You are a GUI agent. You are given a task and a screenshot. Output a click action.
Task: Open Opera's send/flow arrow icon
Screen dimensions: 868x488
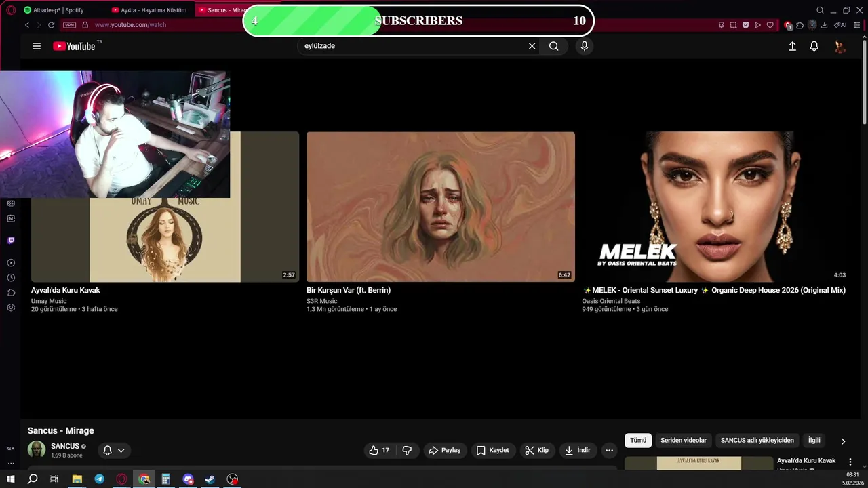[x=757, y=25]
